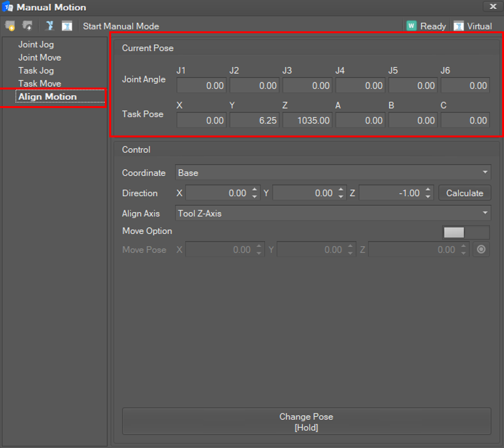504x448 pixels.
Task: Click Start Manual Mode
Action: 121,26
